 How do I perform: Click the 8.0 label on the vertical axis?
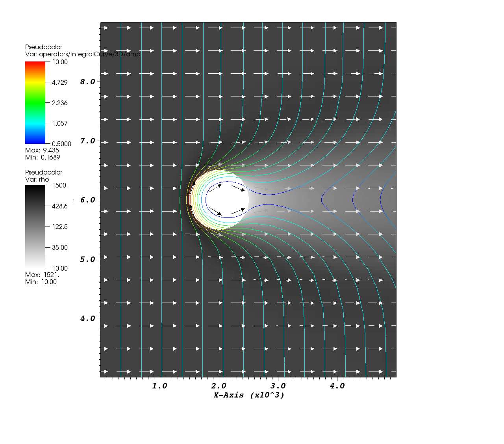[x=88, y=82]
